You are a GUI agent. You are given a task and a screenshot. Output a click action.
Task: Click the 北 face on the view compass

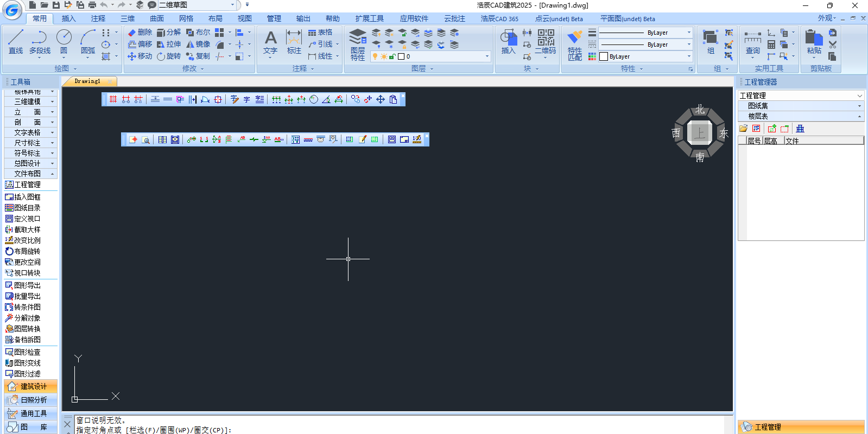700,110
